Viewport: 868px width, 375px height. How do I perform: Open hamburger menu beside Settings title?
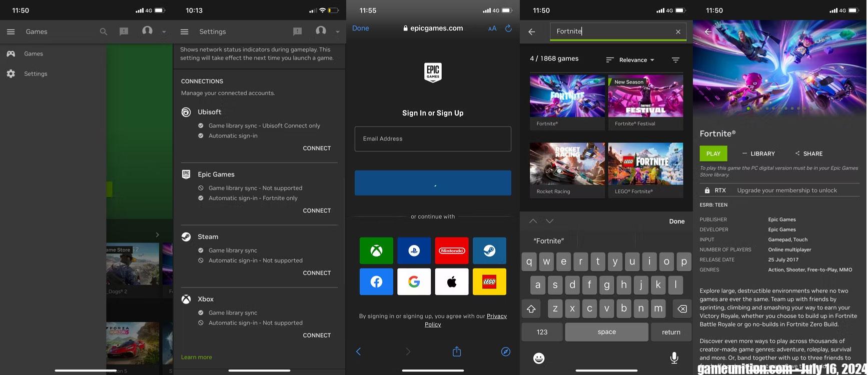coord(184,31)
